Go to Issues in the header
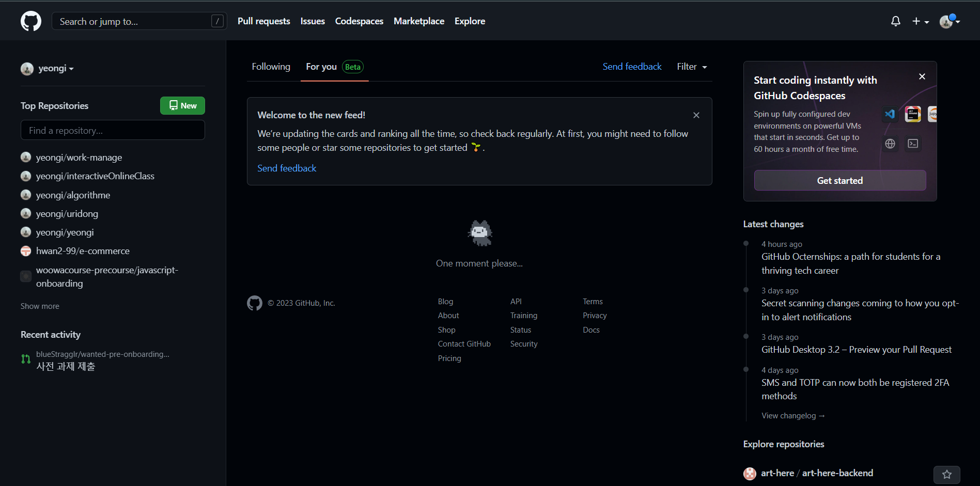The image size is (980, 486). coord(313,21)
